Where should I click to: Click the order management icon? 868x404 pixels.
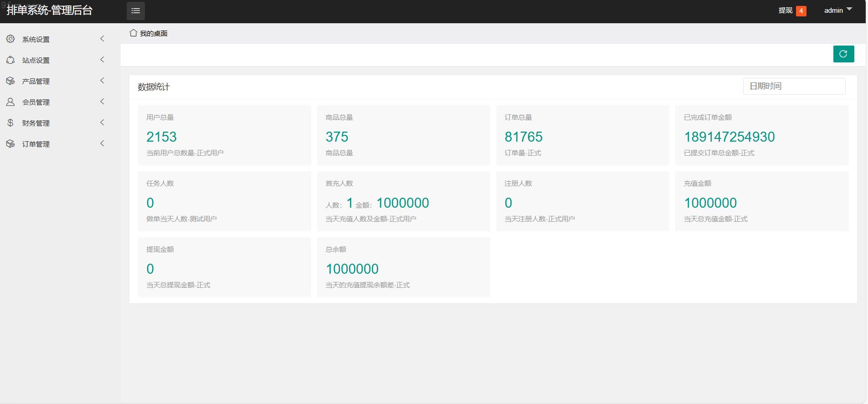tap(10, 144)
